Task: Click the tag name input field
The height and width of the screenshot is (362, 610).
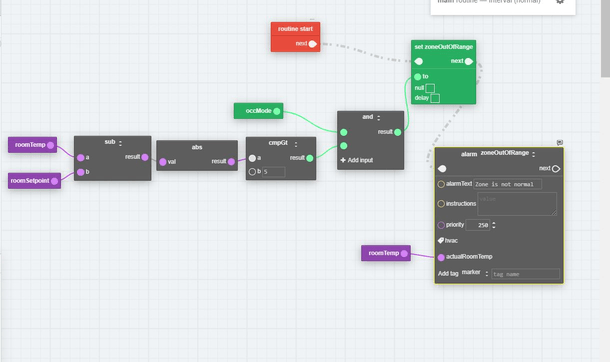Action: [526, 274]
